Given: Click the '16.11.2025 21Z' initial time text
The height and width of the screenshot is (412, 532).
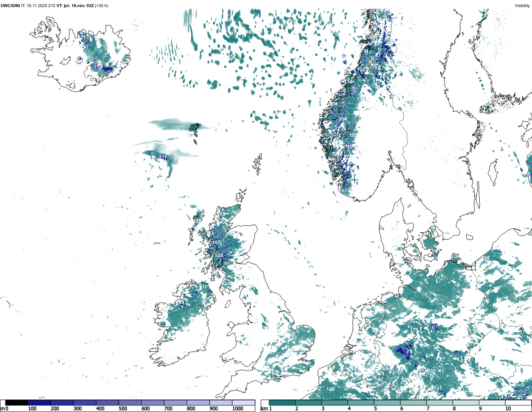Looking at the screenshot, I should tap(41, 6).
